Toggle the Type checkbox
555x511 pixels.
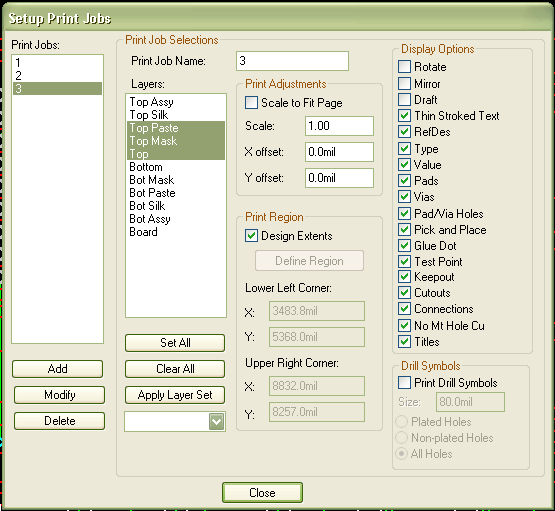click(x=404, y=149)
